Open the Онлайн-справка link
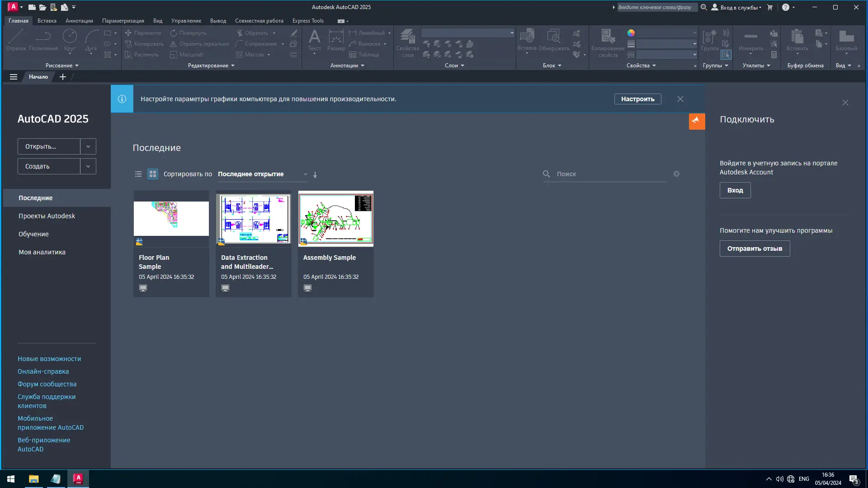 (43, 371)
